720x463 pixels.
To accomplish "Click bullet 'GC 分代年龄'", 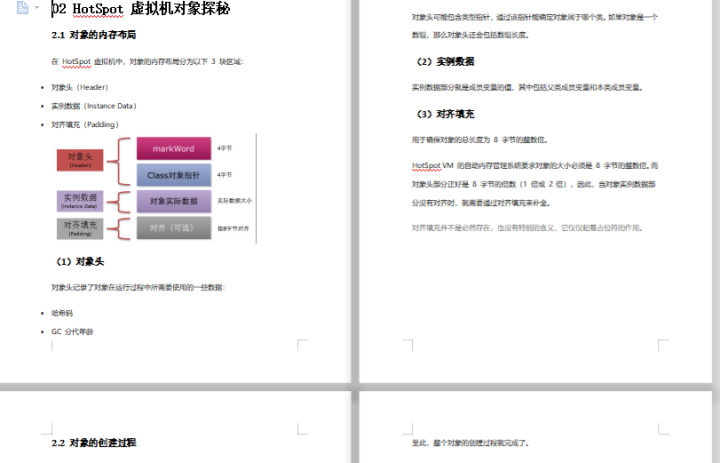I will coord(72,332).
